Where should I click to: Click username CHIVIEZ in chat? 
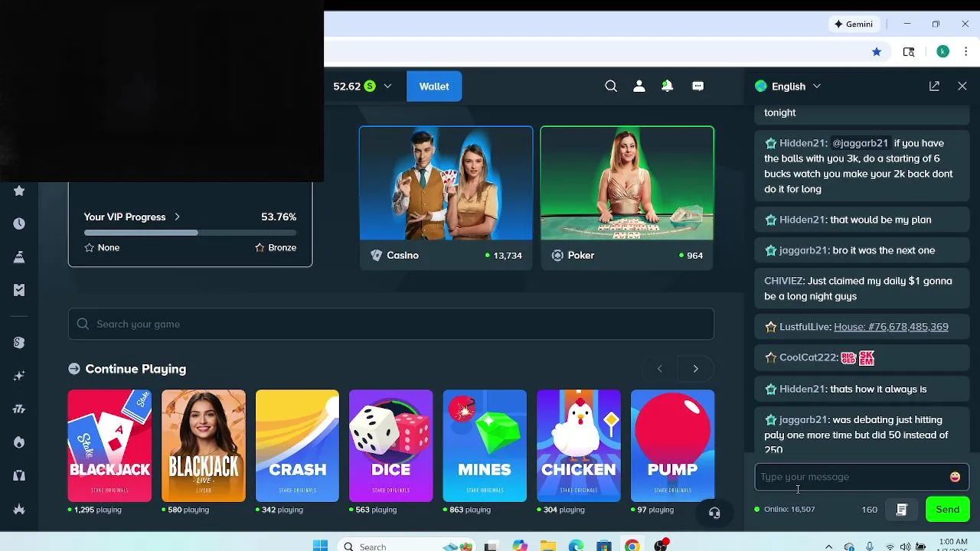(x=783, y=281)
